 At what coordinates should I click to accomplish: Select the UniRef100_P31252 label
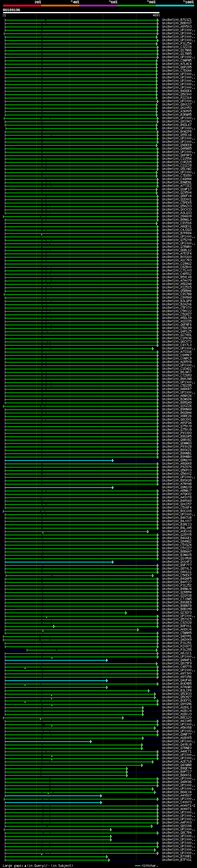pos(177,585)
